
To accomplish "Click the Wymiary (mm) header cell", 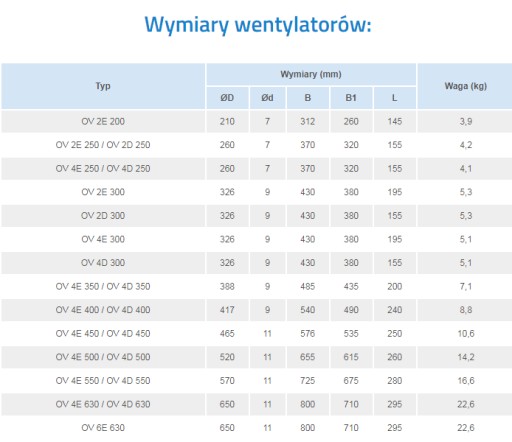I will [311, 74].
